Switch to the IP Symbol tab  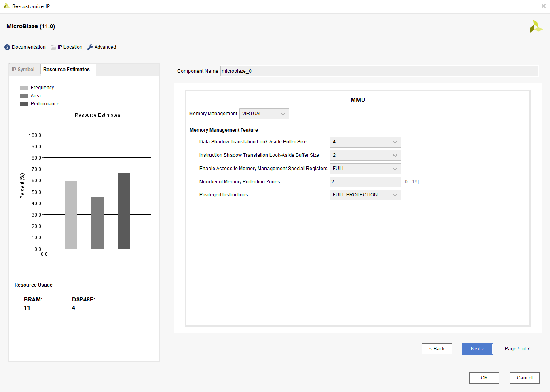(23, 70)
